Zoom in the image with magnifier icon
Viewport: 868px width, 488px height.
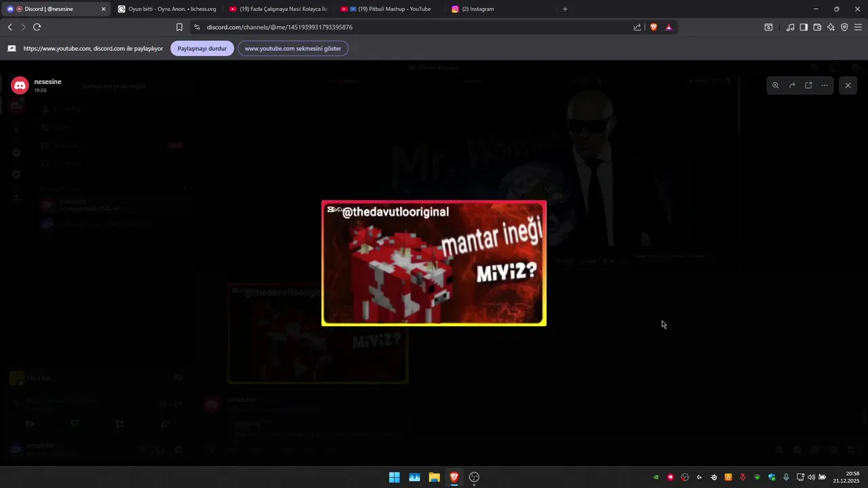(x=776, y=85)
